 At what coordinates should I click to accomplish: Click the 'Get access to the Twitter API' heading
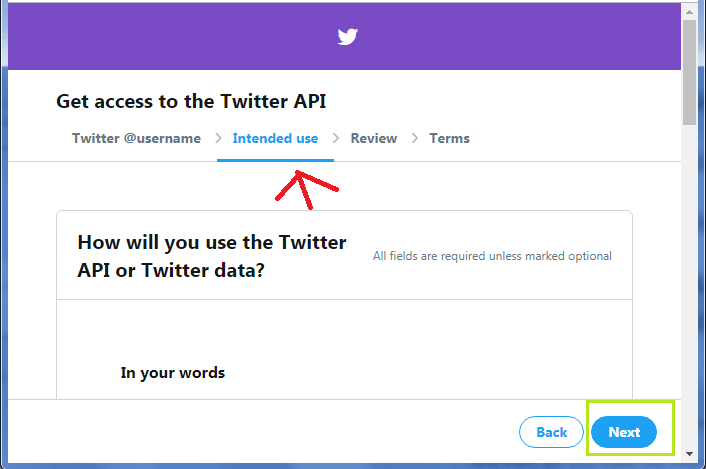point(191,101)
